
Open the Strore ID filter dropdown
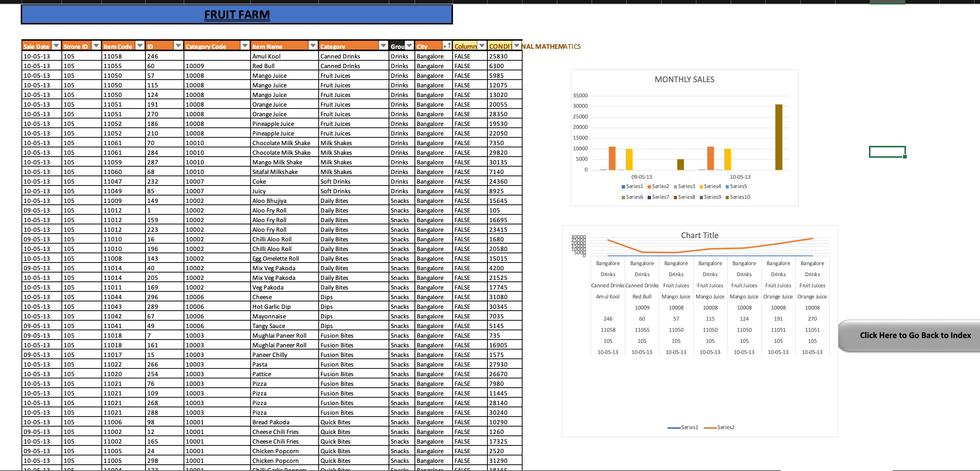tap(96, 46)
